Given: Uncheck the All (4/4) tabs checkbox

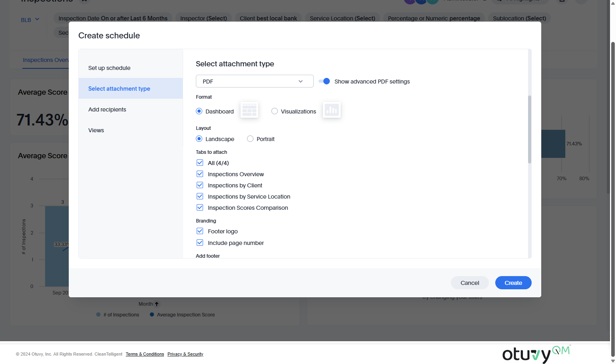Looking at the screenshot, I should point(200,163).
